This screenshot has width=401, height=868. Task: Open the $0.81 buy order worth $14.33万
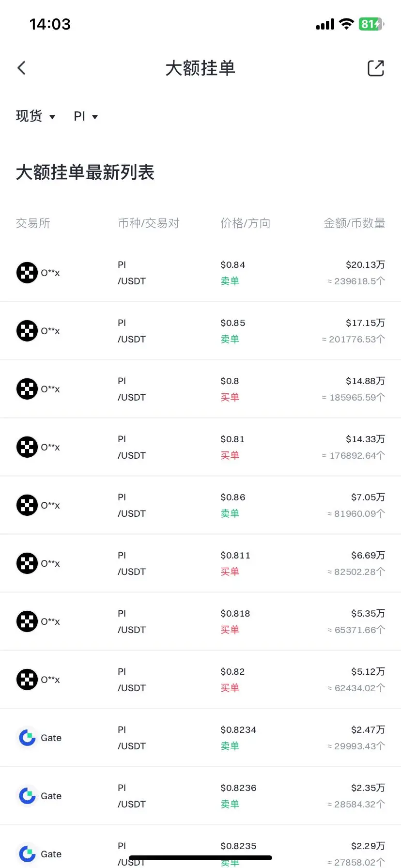coord(200,447)
